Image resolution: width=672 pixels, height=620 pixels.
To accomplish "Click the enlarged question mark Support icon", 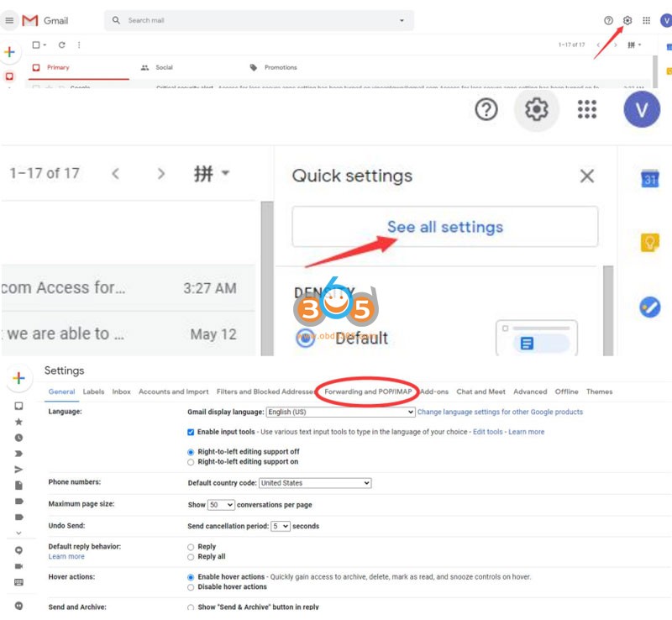I will pyautogui.click(x=486, y=110).
